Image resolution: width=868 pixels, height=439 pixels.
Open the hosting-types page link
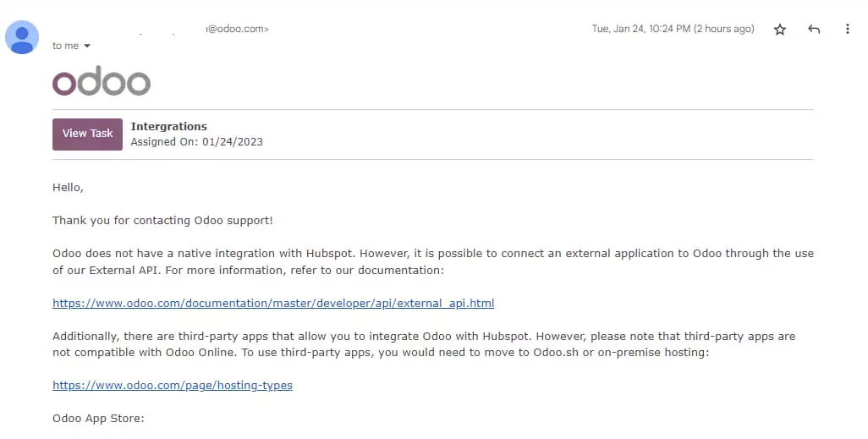point(173,386)
